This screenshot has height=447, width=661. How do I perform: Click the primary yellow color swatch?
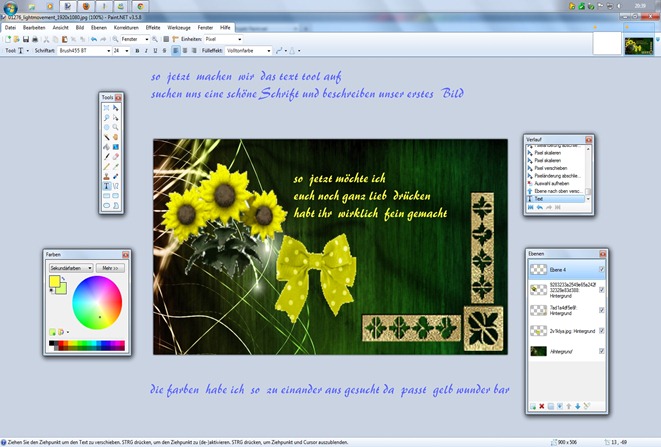[54, 281]
